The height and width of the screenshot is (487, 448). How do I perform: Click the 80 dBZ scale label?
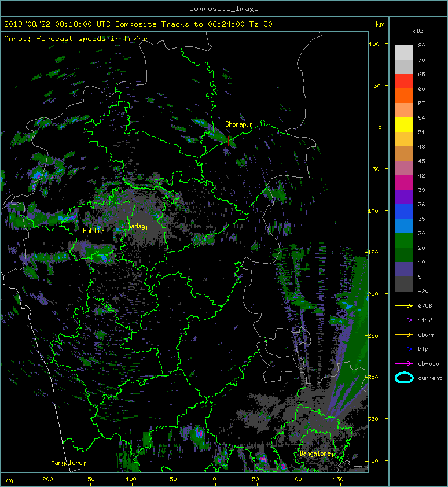point(421,45)
